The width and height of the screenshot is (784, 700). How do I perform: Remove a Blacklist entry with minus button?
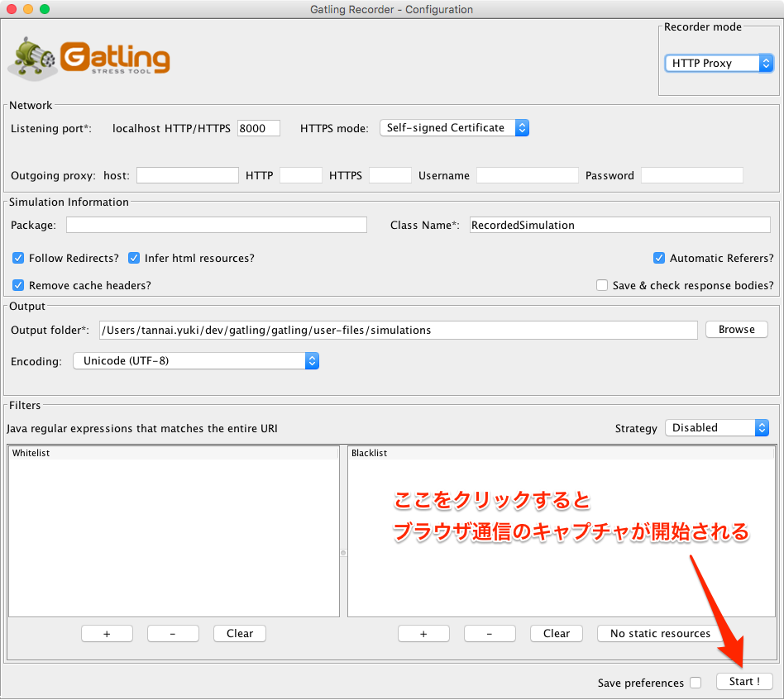pyautogui.click(x=490, y=634)
